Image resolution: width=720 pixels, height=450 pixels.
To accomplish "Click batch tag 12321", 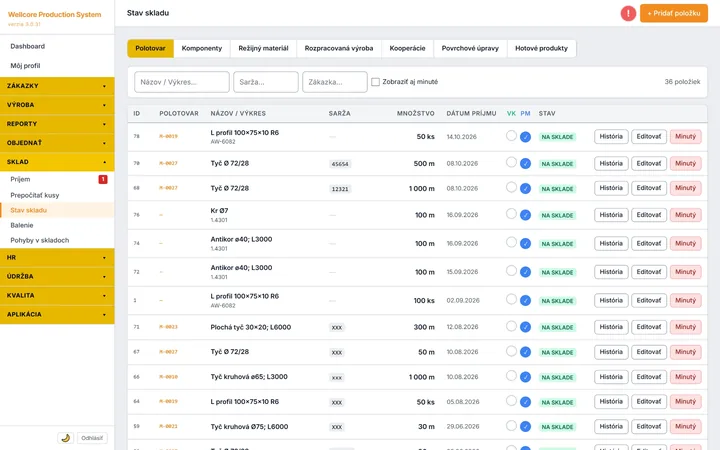I will 340,189.
